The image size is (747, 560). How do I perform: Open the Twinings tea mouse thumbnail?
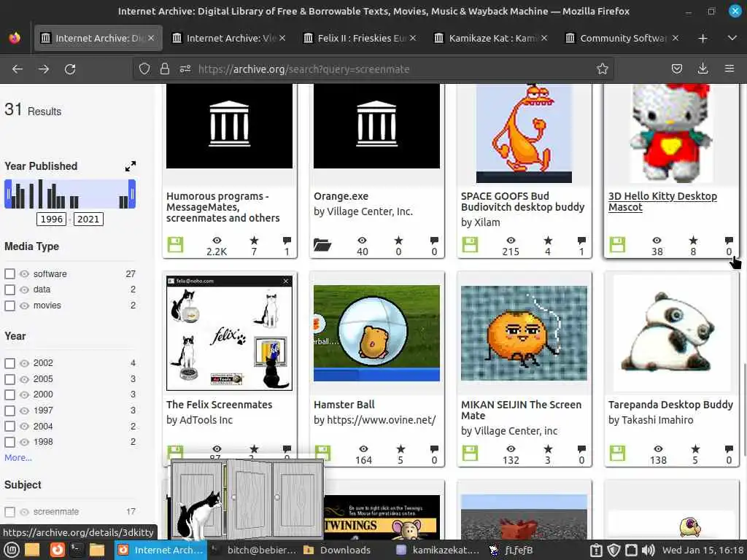382,517
